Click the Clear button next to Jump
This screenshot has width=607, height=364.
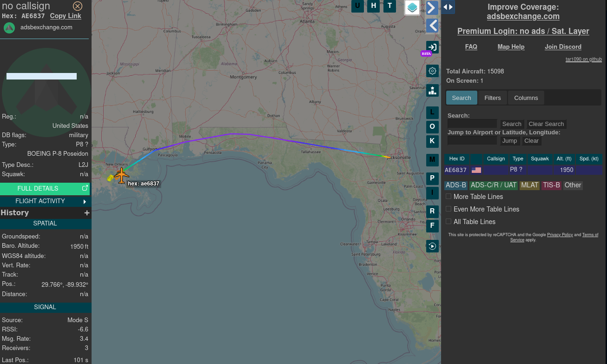click(x=531, y=141)
